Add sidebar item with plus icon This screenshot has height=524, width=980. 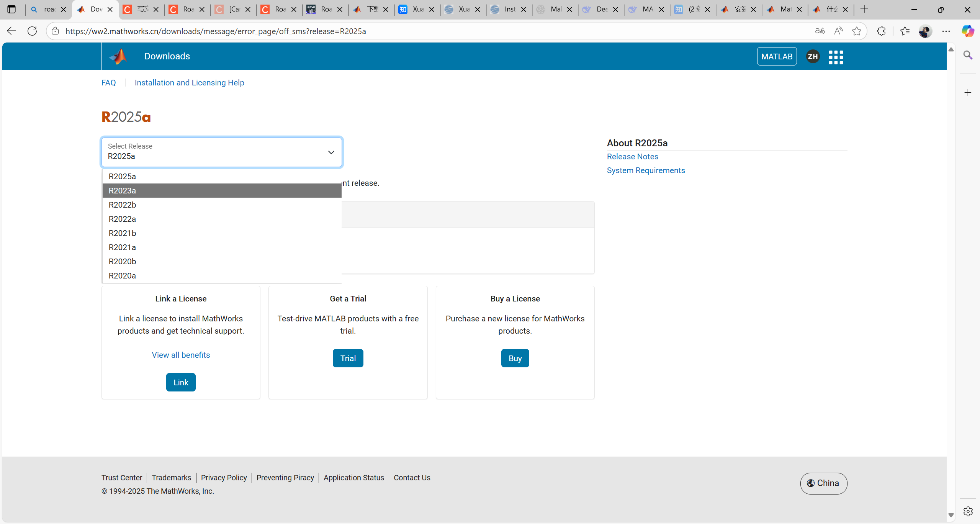click(x=968, y=92)
